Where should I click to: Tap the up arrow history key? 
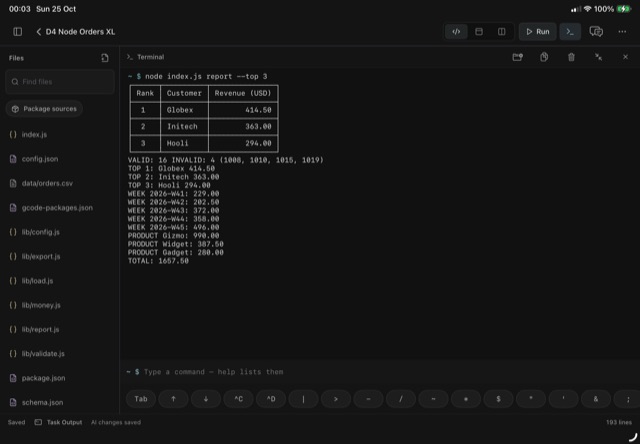pyautogui.click(x=173, y=399)
